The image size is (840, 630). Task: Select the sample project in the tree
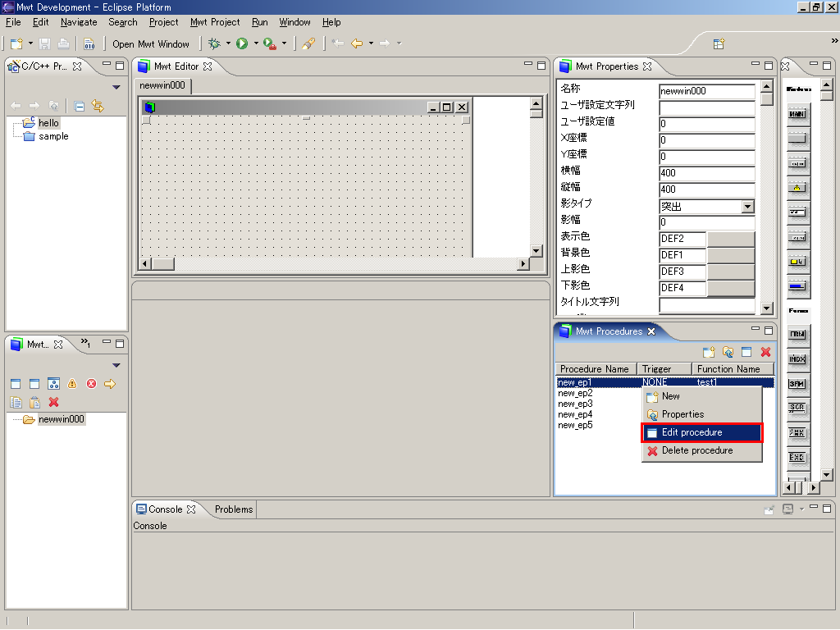[53, 137]
